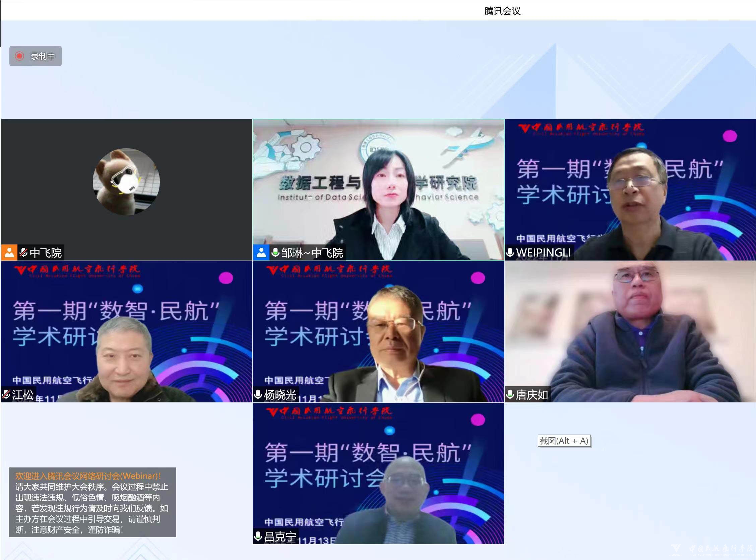Click the orange Webinar welcome heading
Viewport: 756px width, 560px height.
pos(88,476)
